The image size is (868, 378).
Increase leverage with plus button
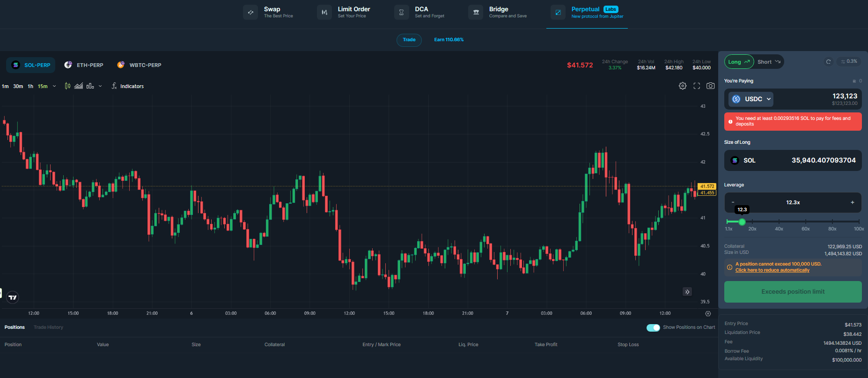[853, 202]
